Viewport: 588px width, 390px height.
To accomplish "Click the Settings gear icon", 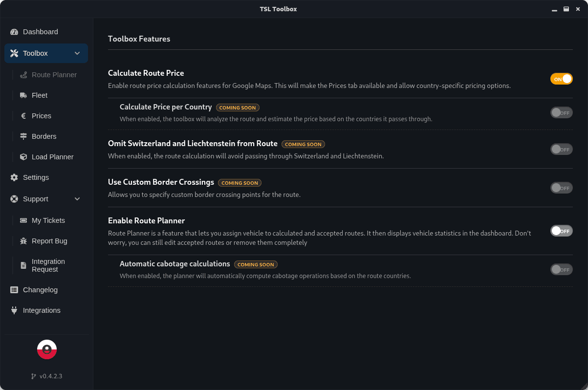I will click(14, 177).
